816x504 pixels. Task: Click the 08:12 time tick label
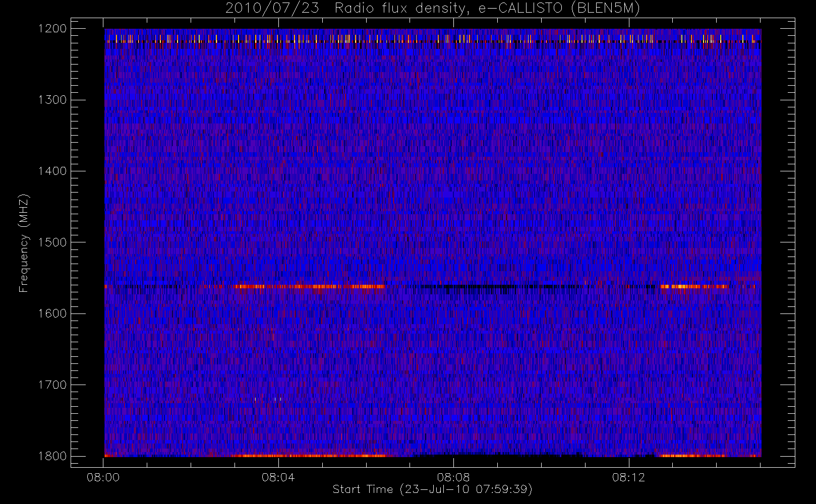point(629,477)
